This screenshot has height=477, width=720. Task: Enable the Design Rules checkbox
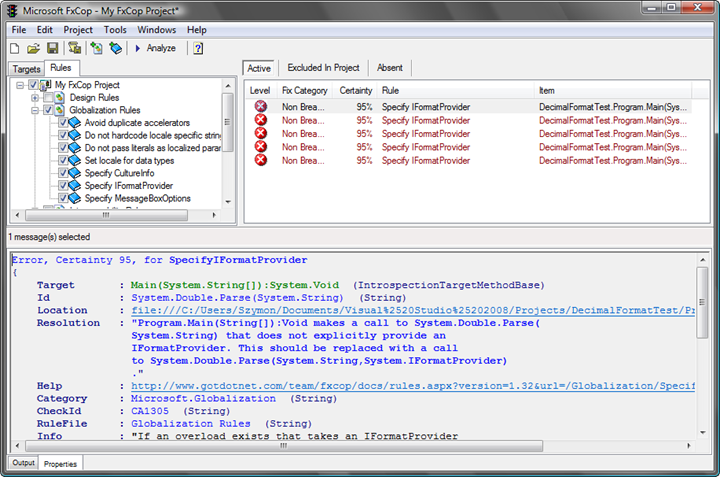point(48,97)
